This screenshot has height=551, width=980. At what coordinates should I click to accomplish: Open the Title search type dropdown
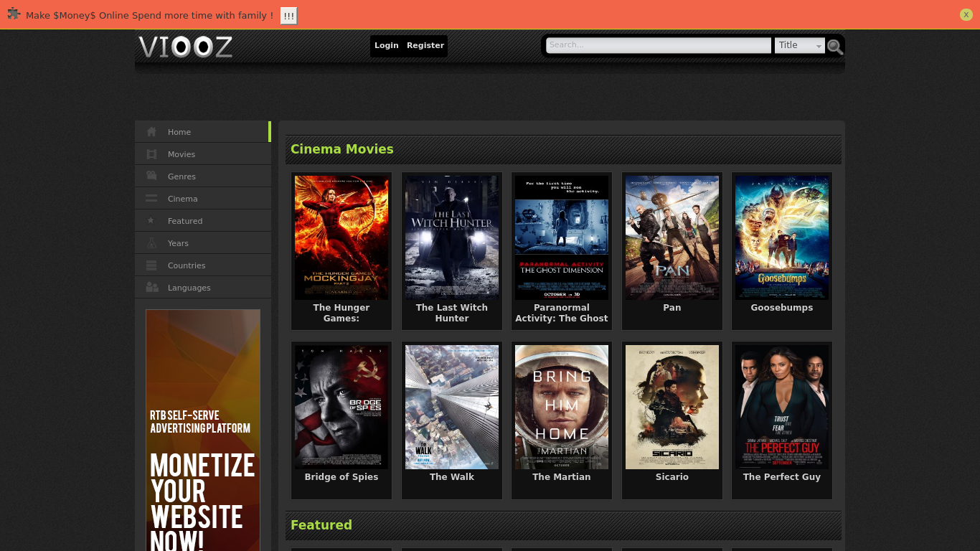tap(800, 45)
